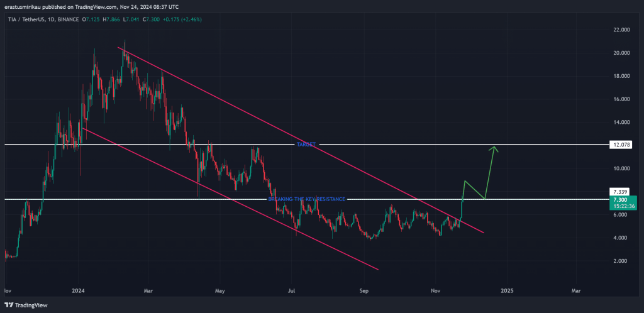The image size is (644, 313).
Task: Click the Jul date axis label
Action: (x=291, y=291)
